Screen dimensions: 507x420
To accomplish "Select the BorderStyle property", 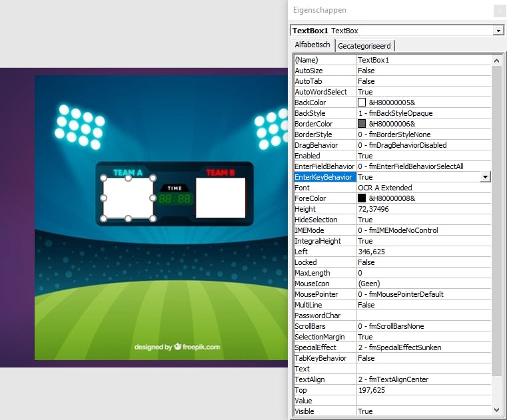I will click(325, 134).
